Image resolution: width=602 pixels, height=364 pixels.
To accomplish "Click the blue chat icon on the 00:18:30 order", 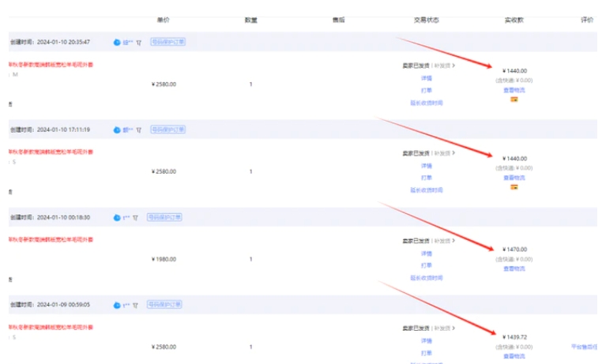I will click(117, 217).
